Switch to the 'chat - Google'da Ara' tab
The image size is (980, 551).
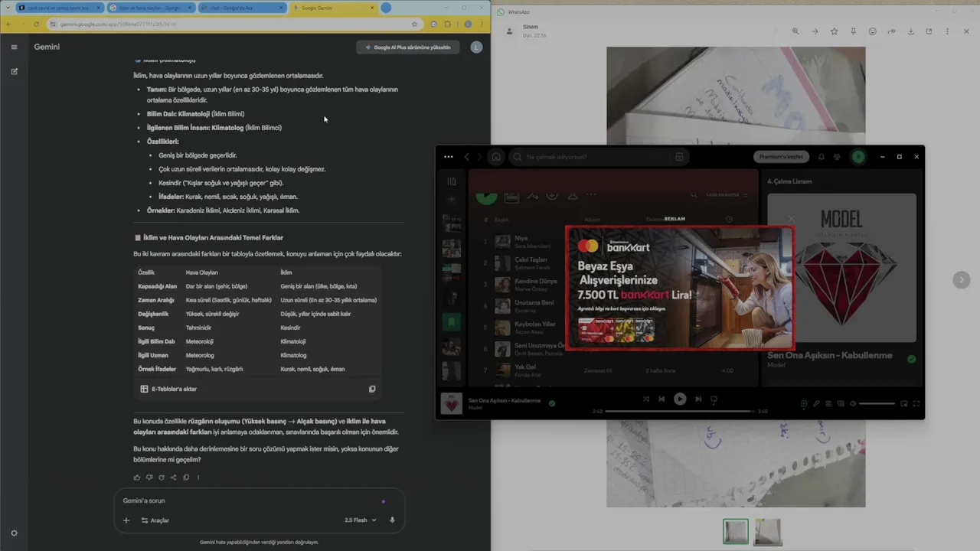(x=242, y=8)
